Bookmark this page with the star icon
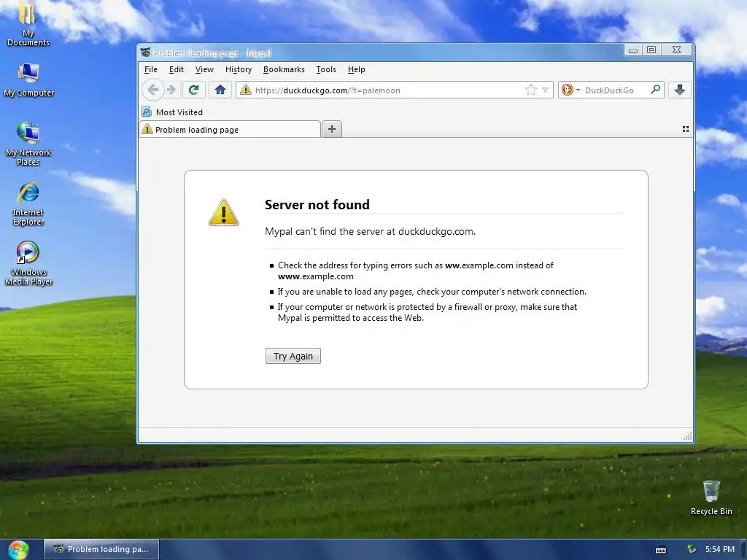 pos(530,90)
